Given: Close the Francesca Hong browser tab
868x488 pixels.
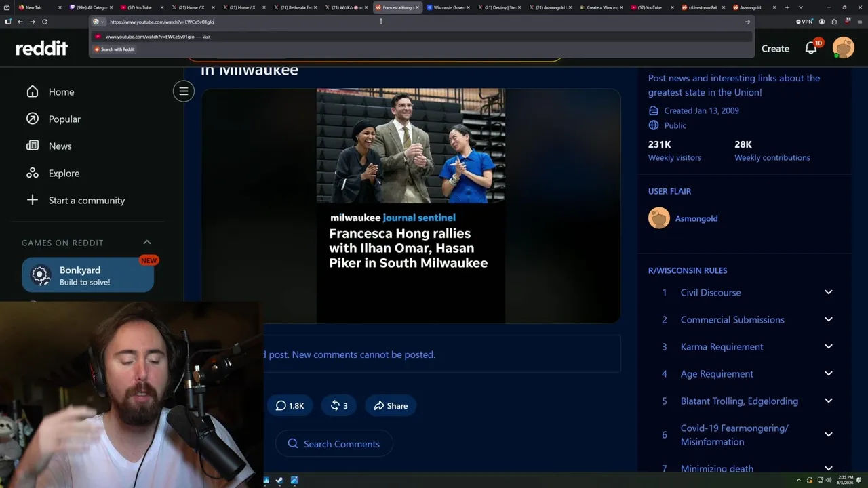Looking at the screenshot, I should (417, 7).
